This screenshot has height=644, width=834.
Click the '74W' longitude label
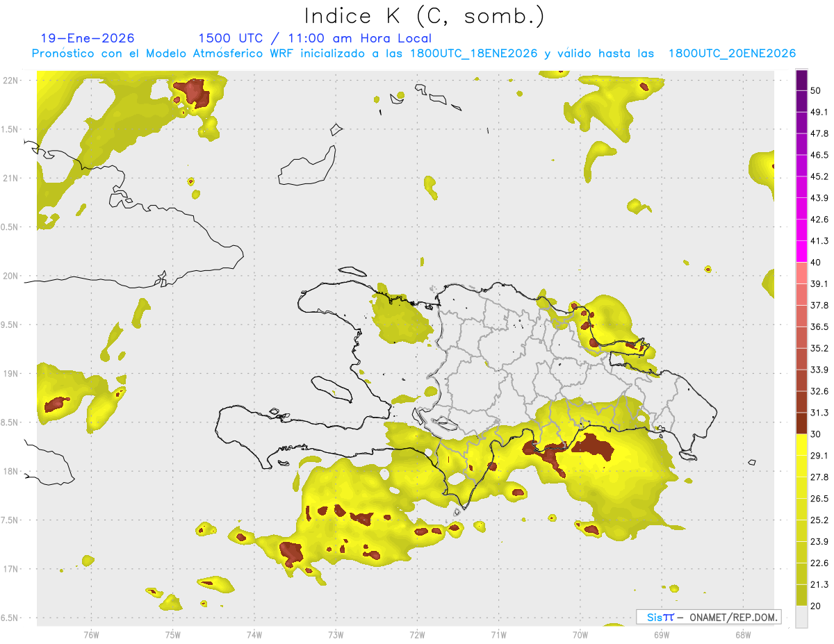point(254,635)
